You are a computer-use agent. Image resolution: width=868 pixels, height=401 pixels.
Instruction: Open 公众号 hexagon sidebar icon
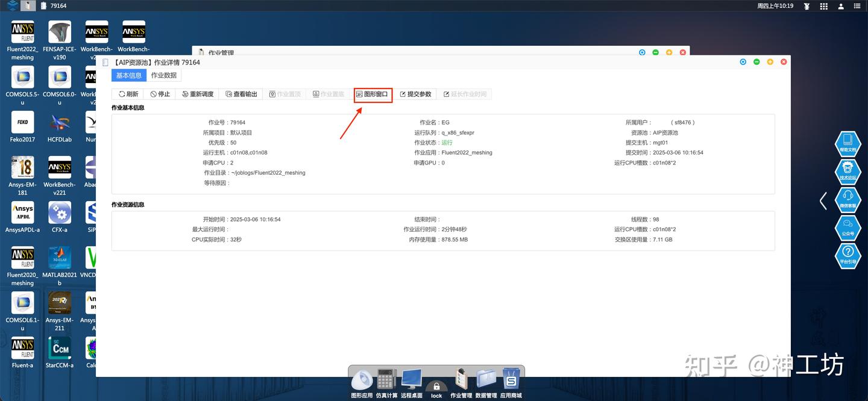pos(848,227)
